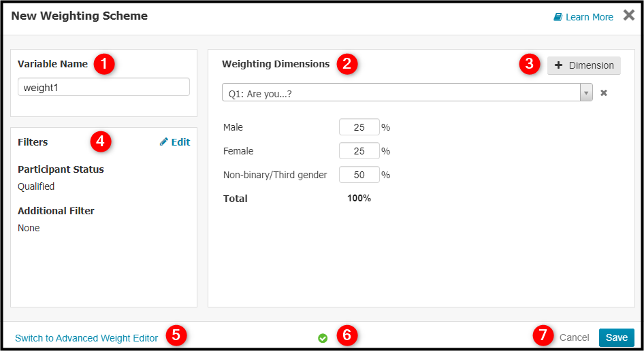The height and width of the screenshot is (351, 644).
Task: Click Cancel to discard the scheme
Action: point(574,337)
